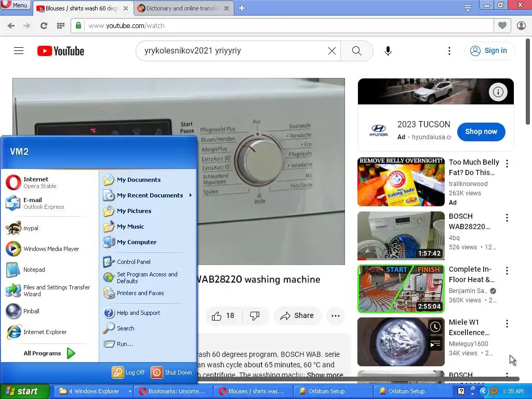Click the Windows start button
Viewport: 532px width, 399px height.
pyautogui.click(x=24, y=391)
